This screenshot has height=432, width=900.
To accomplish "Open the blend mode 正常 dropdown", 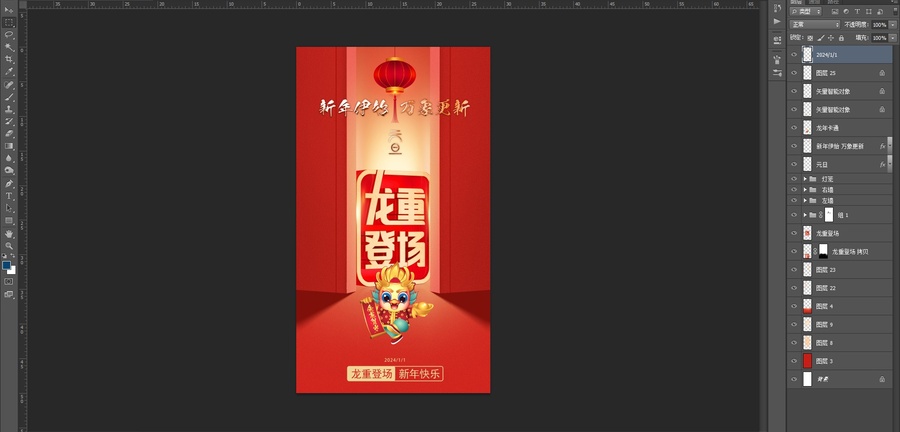I will [814, 25].
